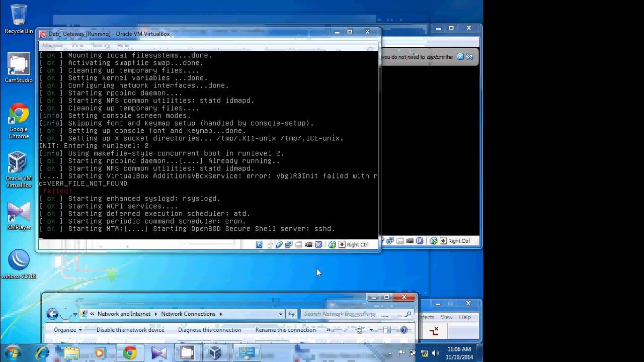Viewport: 644px width, 362px height.
Task: Switch to Chrome on the taskbar
Action: pyautogui.click(x=130, y=353)
